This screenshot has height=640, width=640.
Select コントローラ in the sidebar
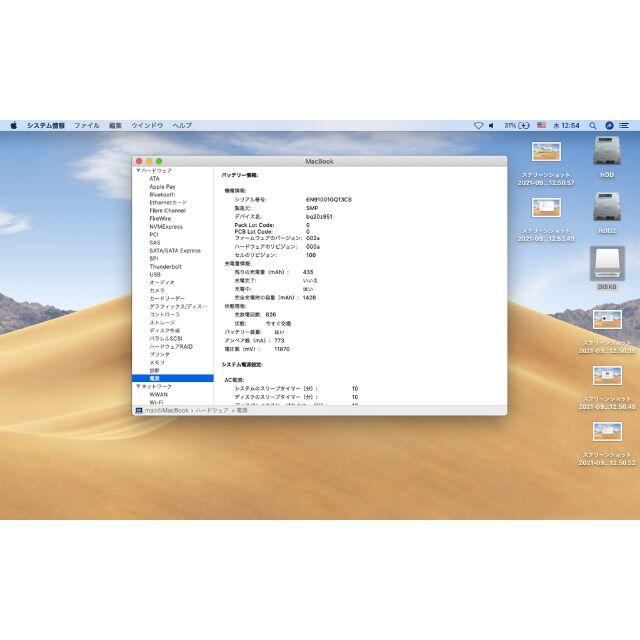[x=164, y=314]
